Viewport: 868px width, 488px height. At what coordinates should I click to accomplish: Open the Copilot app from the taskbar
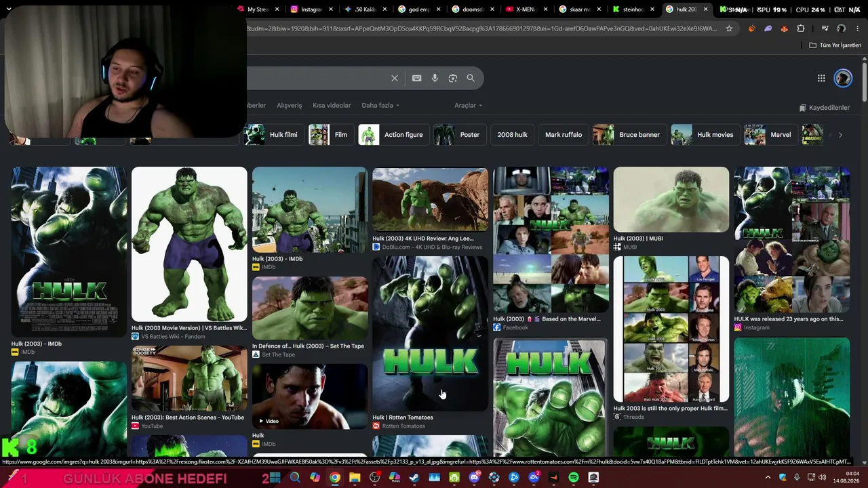pos(315,478)
